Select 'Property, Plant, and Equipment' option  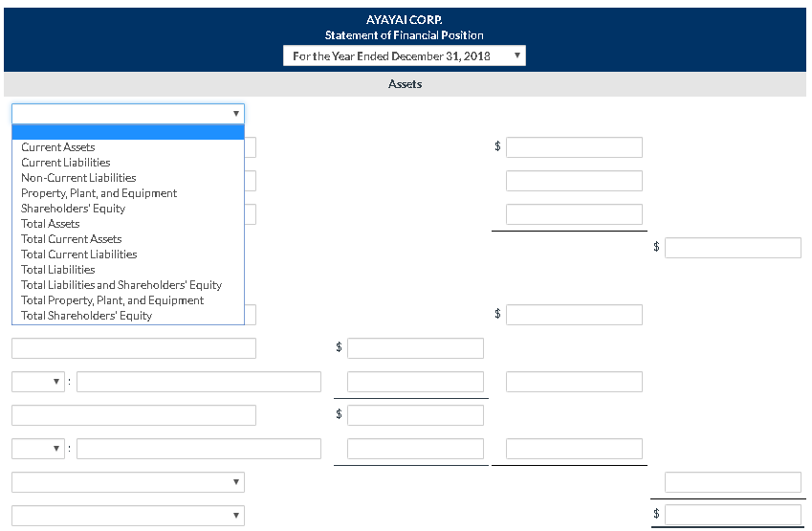coord(127,193)
